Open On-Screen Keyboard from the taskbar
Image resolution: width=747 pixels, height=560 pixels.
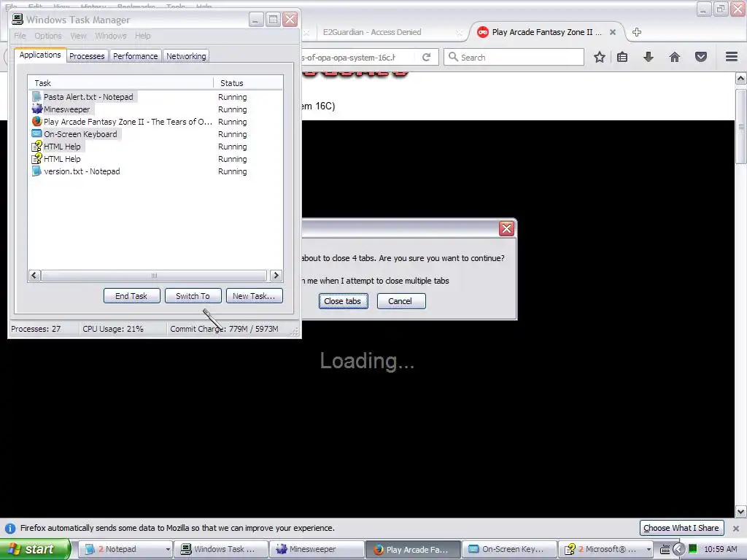pyautogui.click(x=508, y=550)
